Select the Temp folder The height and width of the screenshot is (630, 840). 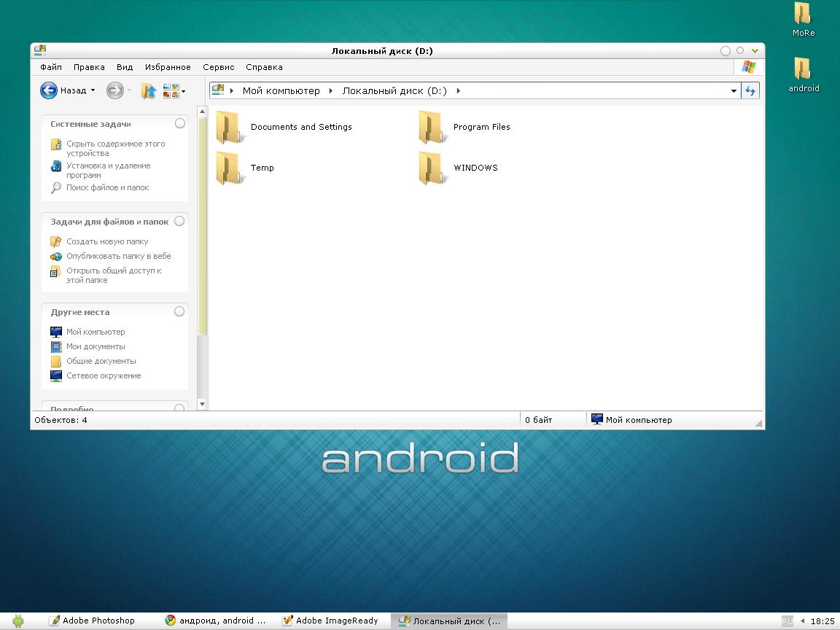[245, 168]
